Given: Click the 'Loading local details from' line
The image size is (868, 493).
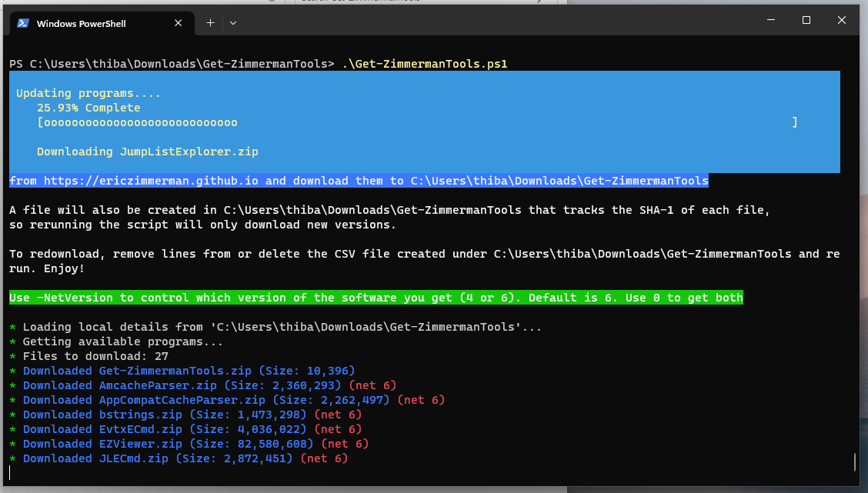Looking at the screenshot, I should pos(275,327).
